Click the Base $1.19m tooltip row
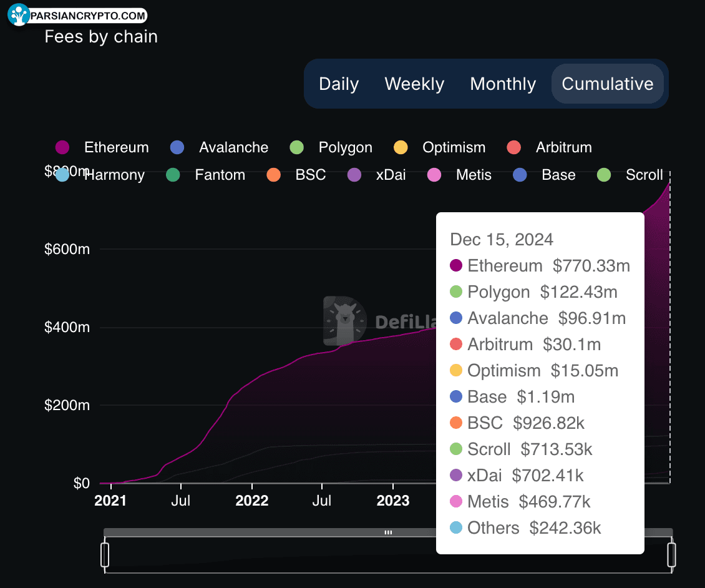 [x=512, y=397]
